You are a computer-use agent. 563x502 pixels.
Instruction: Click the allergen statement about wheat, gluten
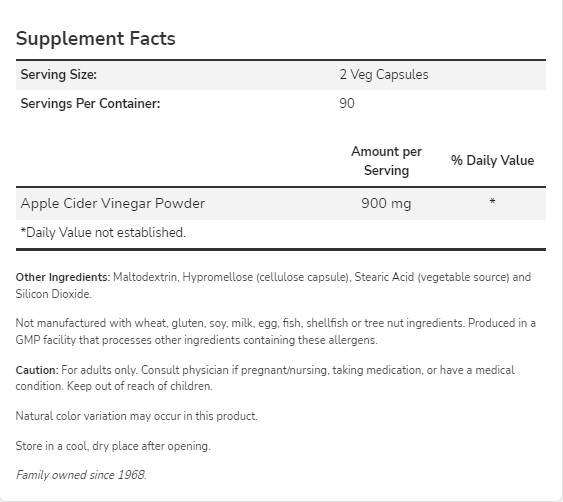point(241,323)
